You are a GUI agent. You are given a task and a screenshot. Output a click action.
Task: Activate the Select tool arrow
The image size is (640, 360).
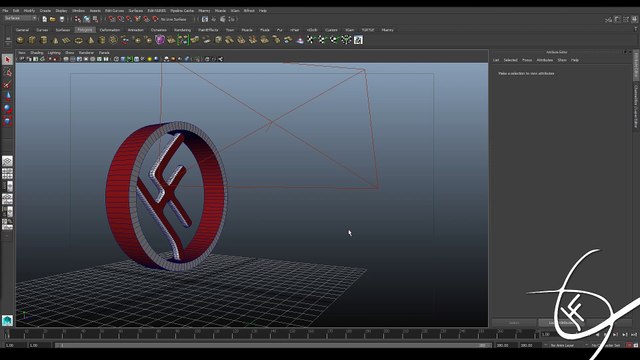coord(7,60)
